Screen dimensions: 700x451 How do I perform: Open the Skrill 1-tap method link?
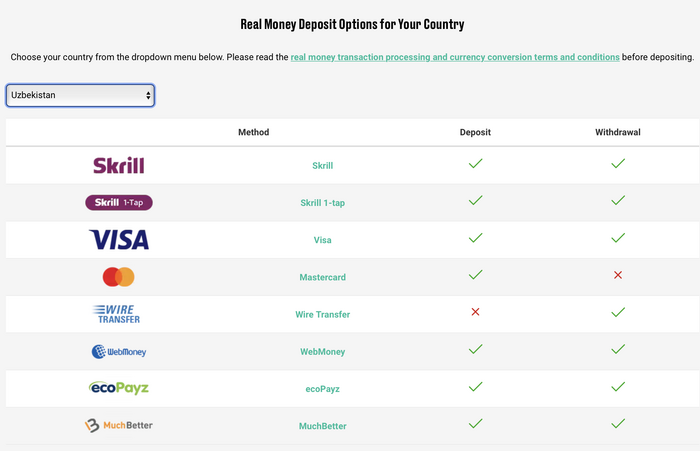[x=322, y=203]
